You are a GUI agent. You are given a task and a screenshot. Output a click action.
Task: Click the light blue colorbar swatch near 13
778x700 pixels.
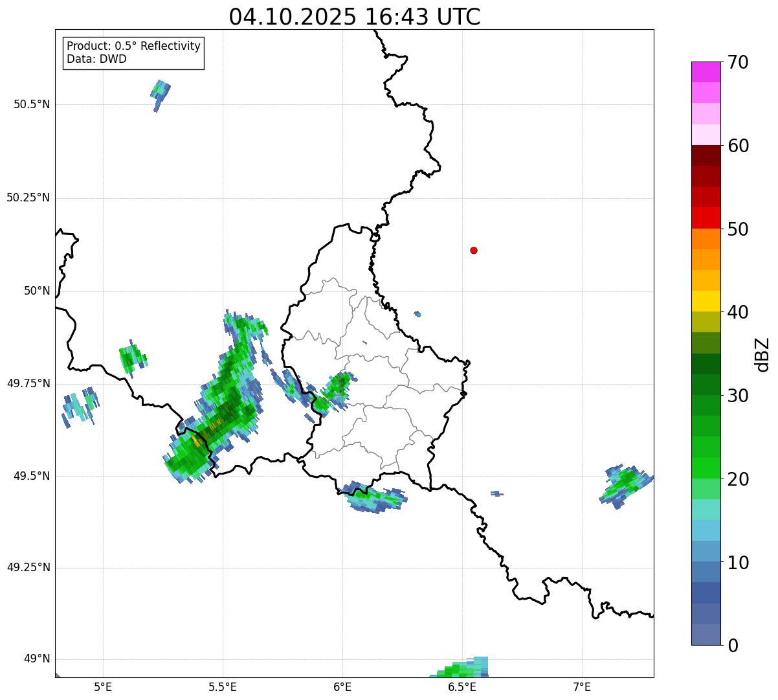coord(706,530)
